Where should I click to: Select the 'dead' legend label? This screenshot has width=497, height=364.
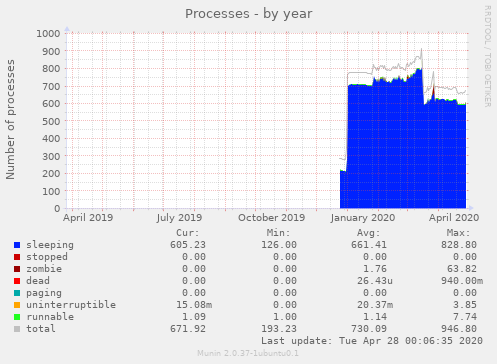click(x=38, y=281)
